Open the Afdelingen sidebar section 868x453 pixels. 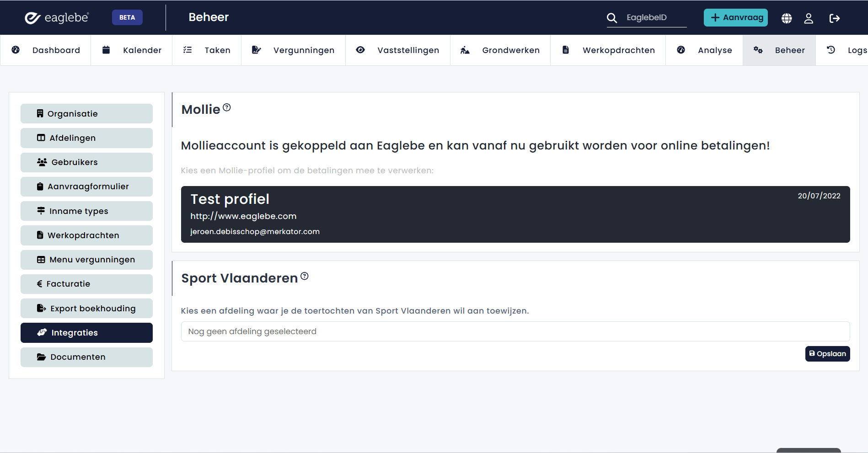tap(86, 138)
